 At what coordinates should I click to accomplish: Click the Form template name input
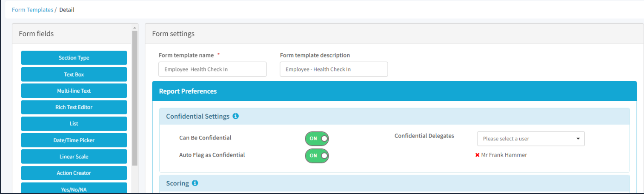click(x=212, y=69)
